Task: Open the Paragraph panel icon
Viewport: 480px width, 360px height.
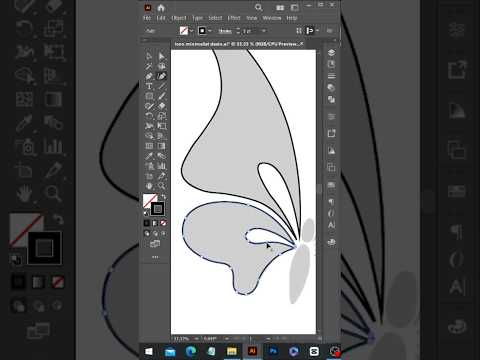Action: click(331, 202)
